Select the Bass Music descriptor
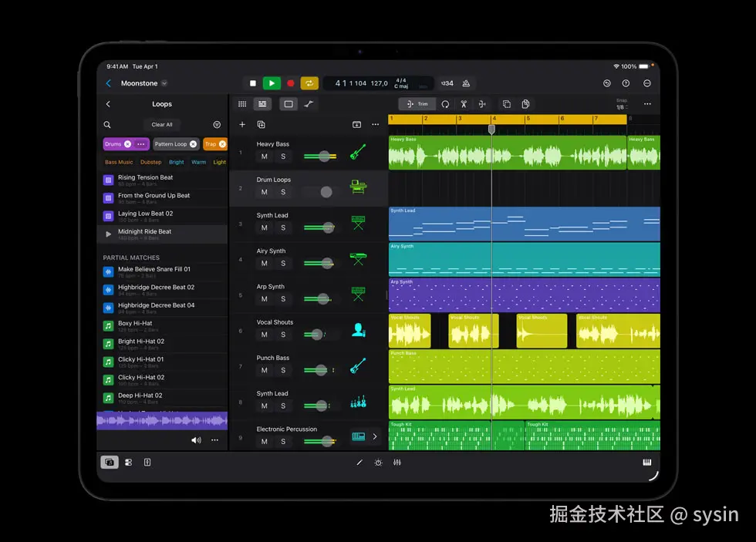This screenshot has width=756, height=542. pyautogui.click(x=119, y=163)
